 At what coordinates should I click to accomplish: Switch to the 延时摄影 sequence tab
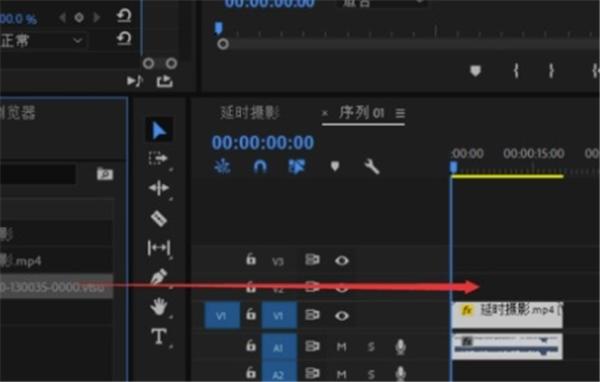coord(250,113)
